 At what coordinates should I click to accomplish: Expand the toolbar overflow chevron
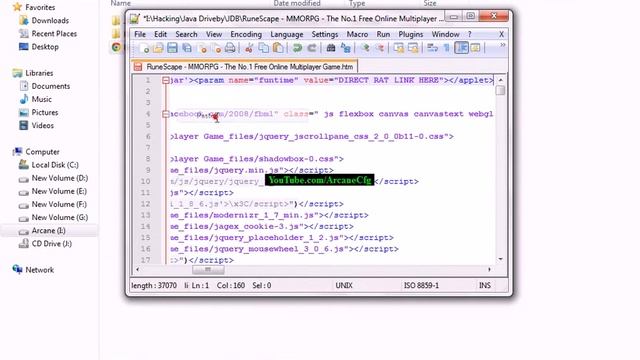[x=502, y=45]
